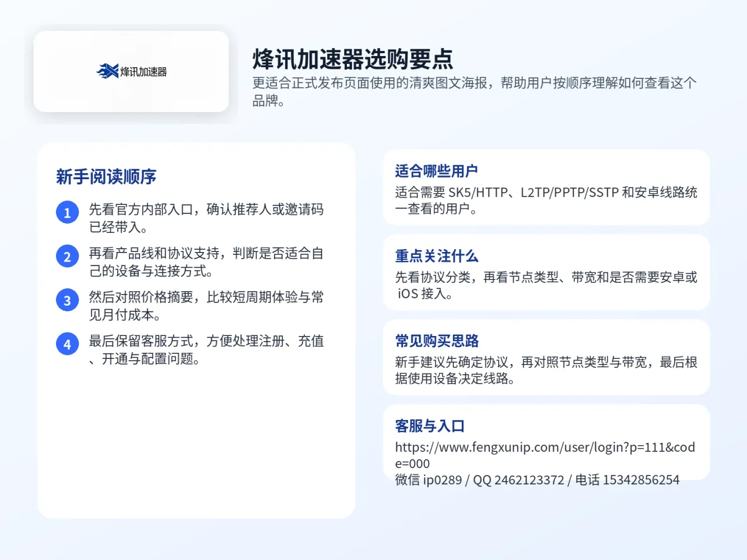Click the text 新手建议先确定协议

[546, 370]
